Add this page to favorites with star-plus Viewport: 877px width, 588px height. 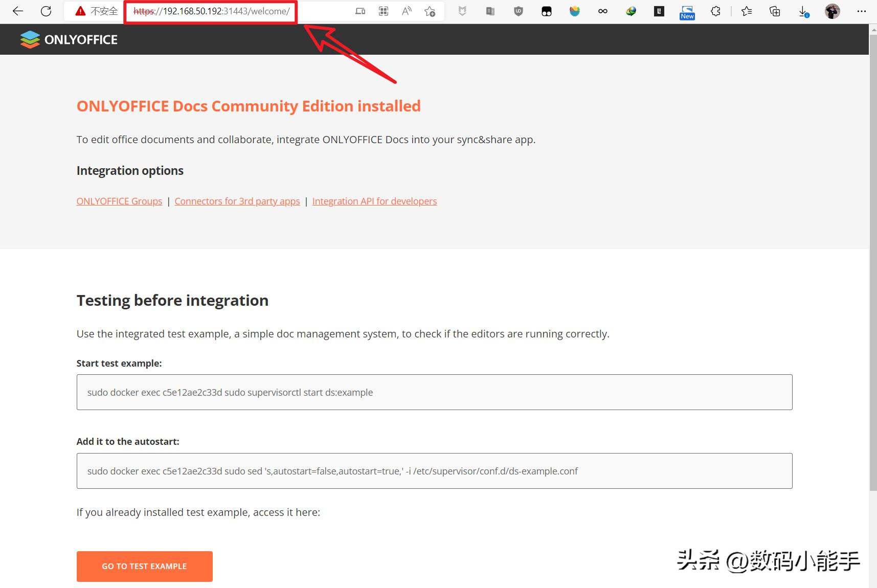coord(430,11)
